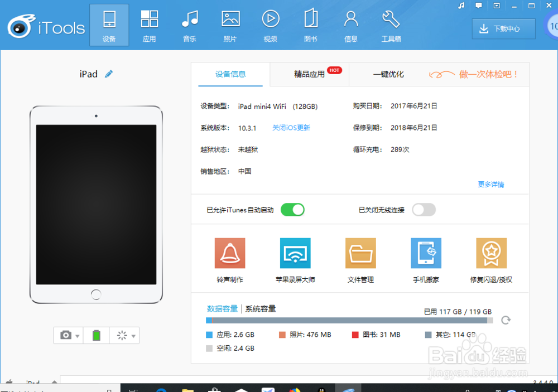Click 已用 117 GB / 119 GB text
The width and height of the screenshot is (558, 392).
click(x=458, y=312)
